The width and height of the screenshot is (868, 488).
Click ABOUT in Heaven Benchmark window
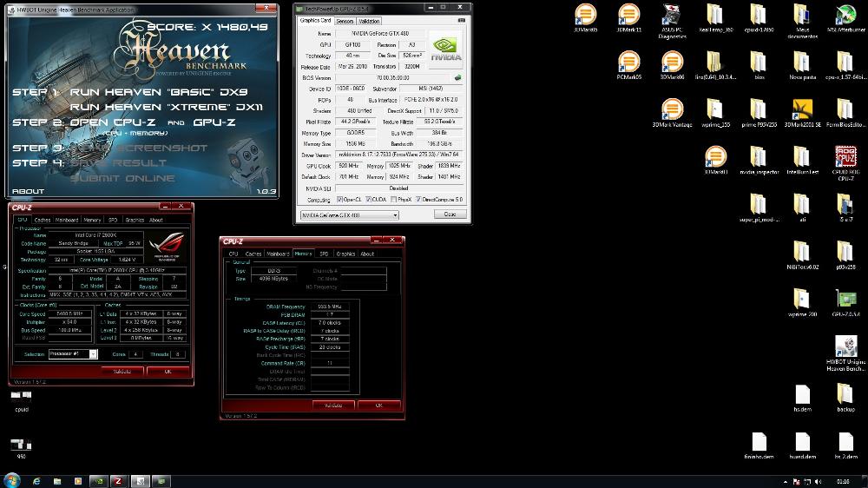coord(28,191)
